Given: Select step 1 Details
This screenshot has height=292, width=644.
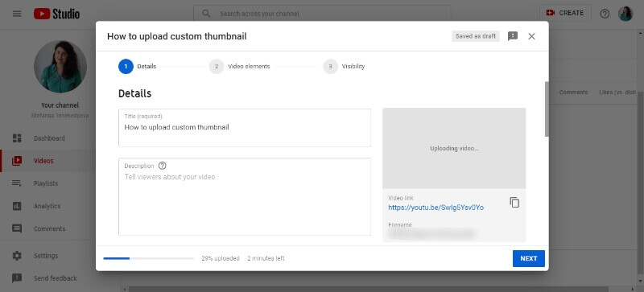Looking at the screenshot, I should [x=138, y=67].
